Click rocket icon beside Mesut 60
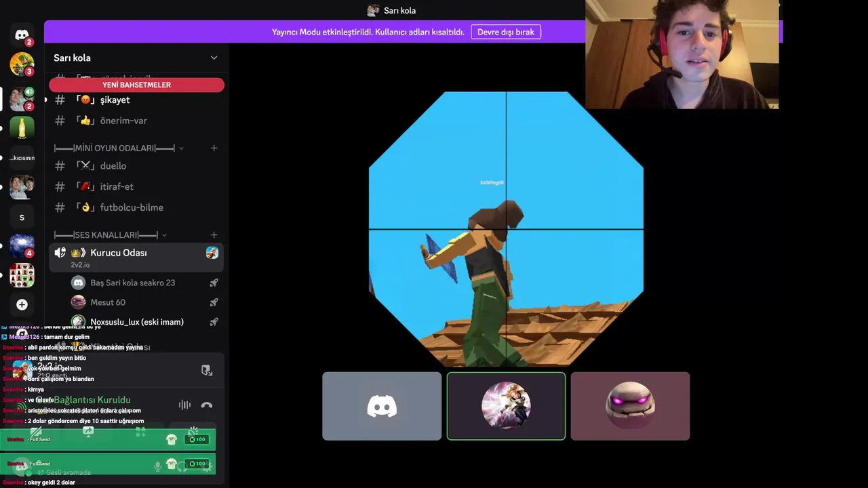Screen dimensions: 868x488 (x=214, y=302)
